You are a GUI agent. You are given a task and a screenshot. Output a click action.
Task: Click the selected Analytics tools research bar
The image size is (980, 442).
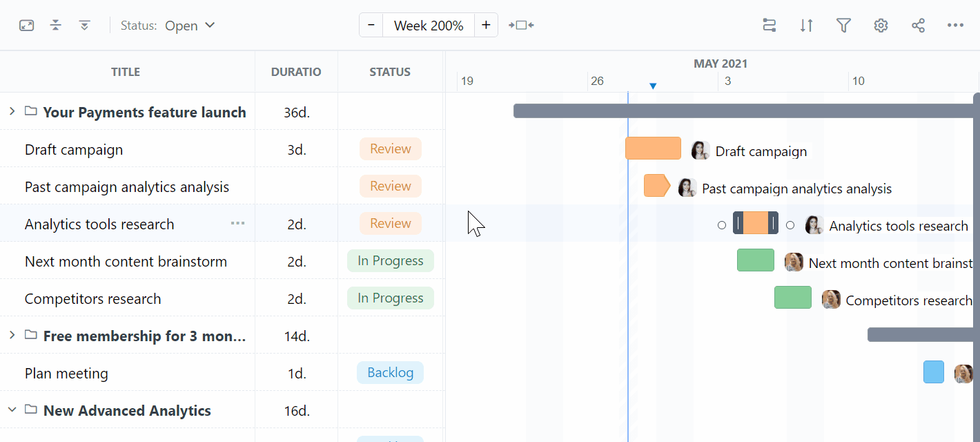(756, 223)
